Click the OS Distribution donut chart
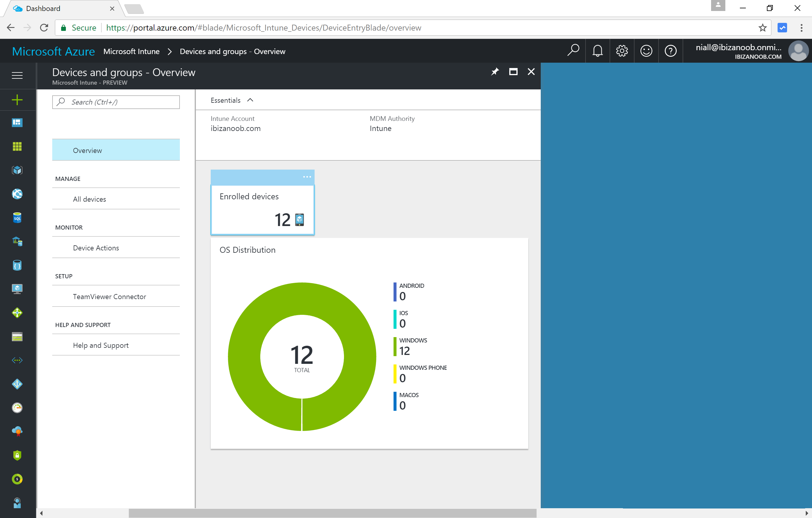The width and height of the screenshot is (812, 518). coord(302,356)
